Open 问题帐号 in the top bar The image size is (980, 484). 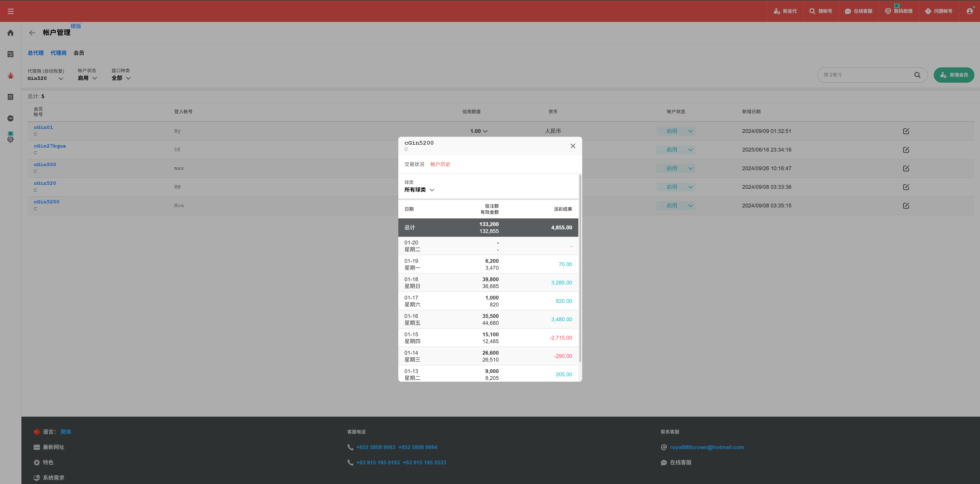939,11
